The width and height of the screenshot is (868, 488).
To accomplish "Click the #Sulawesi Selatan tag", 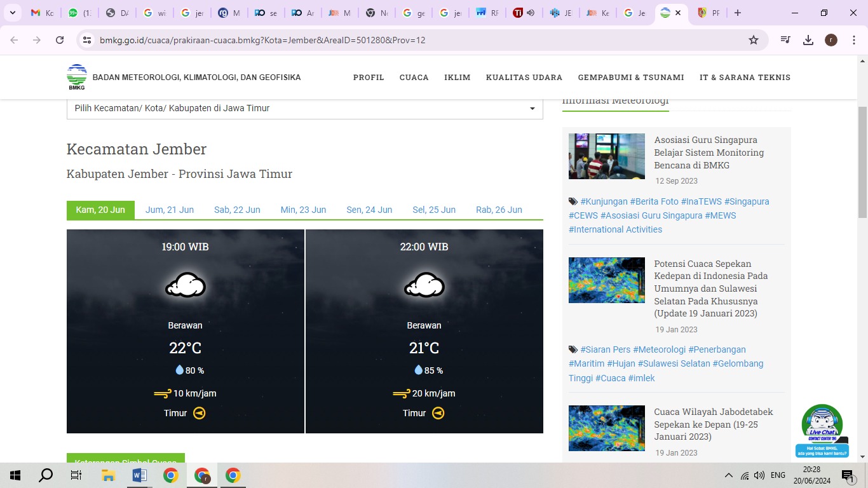I will pyautogui.click(x=674, y=363).
